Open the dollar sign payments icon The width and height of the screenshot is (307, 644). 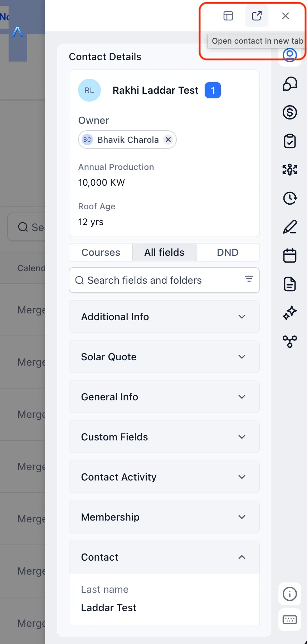point(290,112)
